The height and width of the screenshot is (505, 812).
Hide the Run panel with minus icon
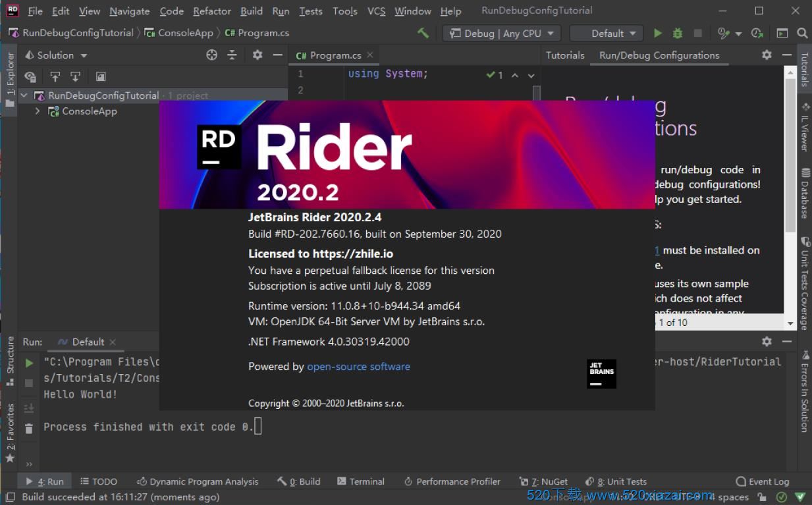[786, 341]
